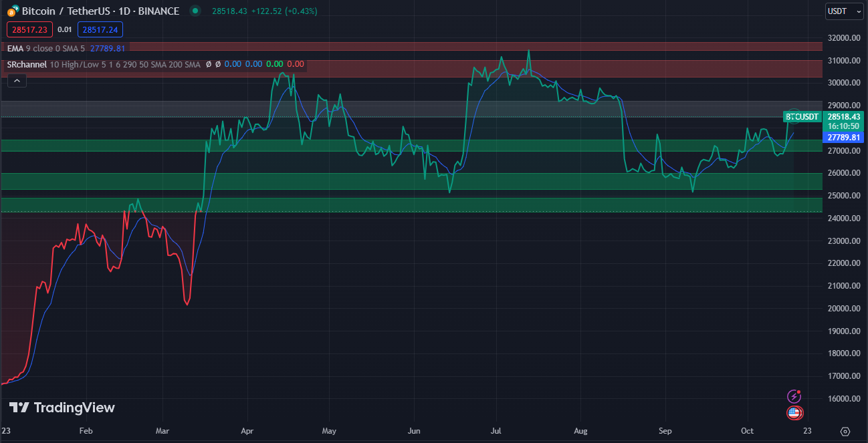Image resolution: width=868 pixels, height=443 pixels.
Task: Open the USDT currency dropdown
Action: [x=843, y=11]
